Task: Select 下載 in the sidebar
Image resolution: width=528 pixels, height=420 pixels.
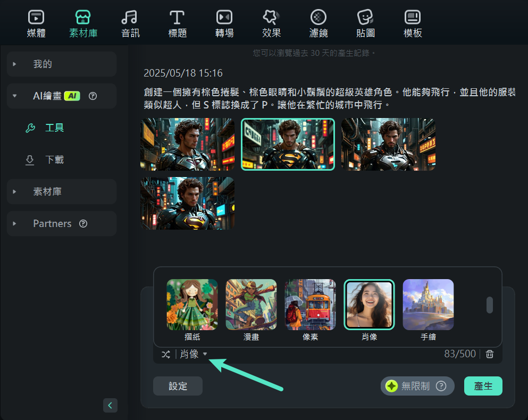Action: pos(54,159)
